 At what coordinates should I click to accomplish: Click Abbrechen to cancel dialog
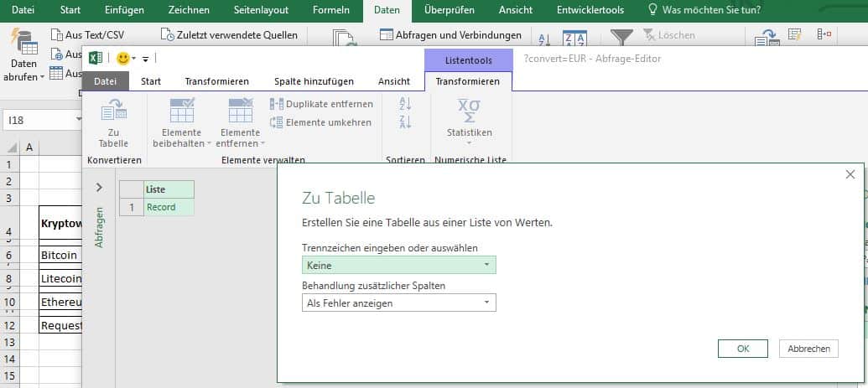tap(808, 349)
